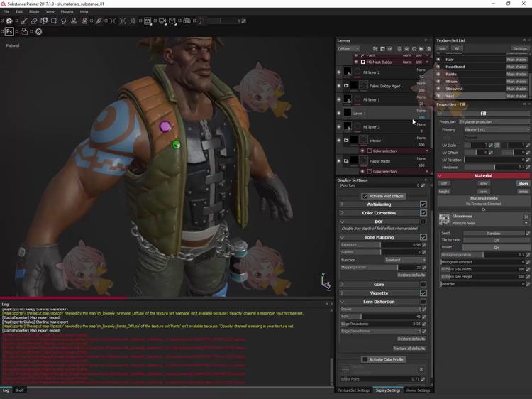Click the add folder icon in Layers toolbar
This screenshot has height=399, width=532.
pyautogui.click(x=421, y=49)
